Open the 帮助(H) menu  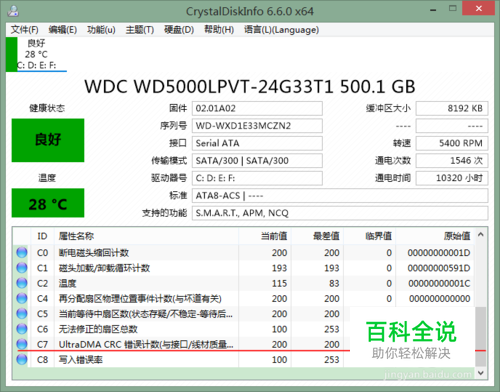[219, 30]
